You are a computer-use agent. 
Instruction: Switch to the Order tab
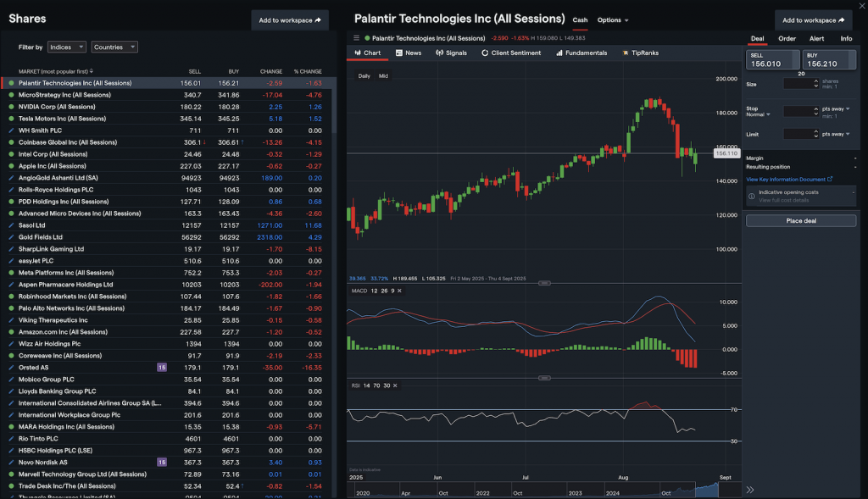pos(787,38)
